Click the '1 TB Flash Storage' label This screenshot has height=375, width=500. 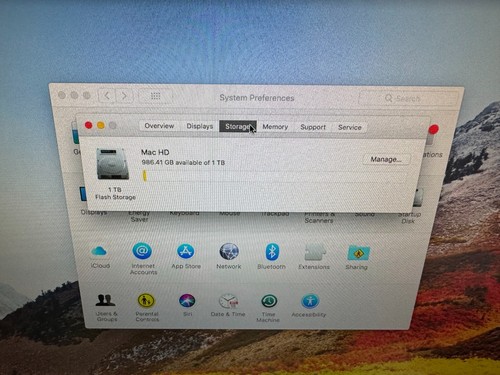[115, 193]
